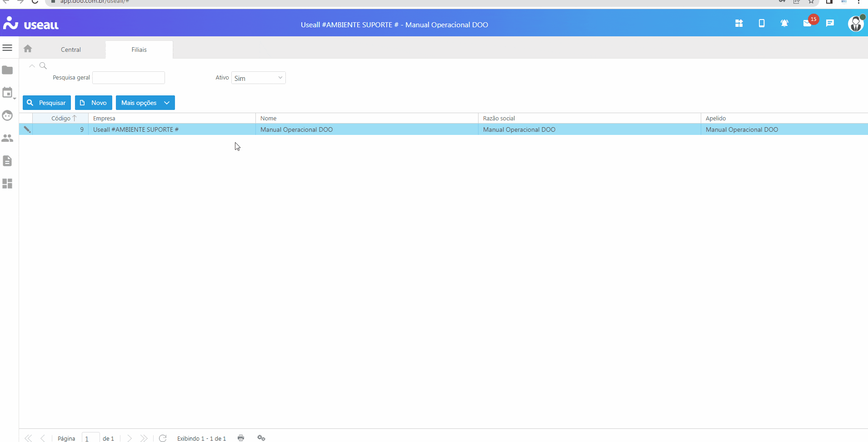Select the Filiais tab
868x442 pixels.
click(139, 50)
